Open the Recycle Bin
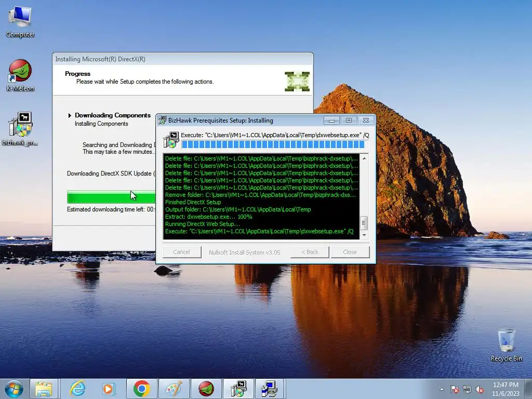The width and height of the screenshot is (532, 399). (506, 345)
